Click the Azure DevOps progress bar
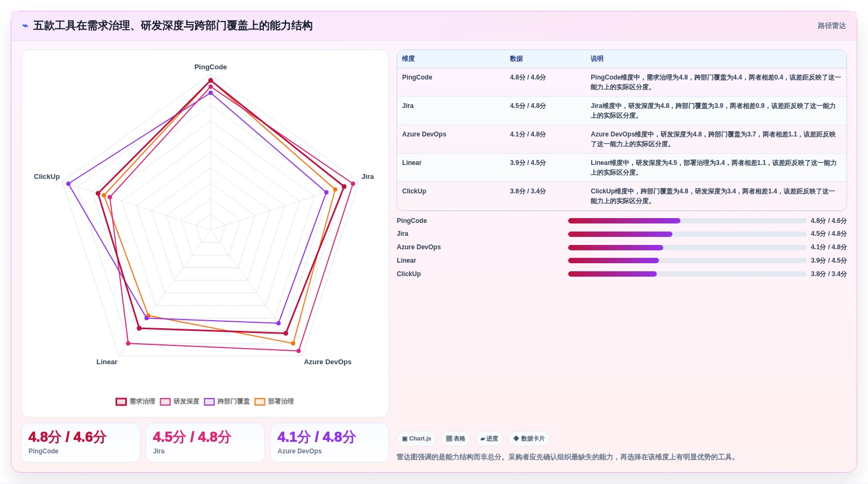The image size is (868, 484). (687, 248)
